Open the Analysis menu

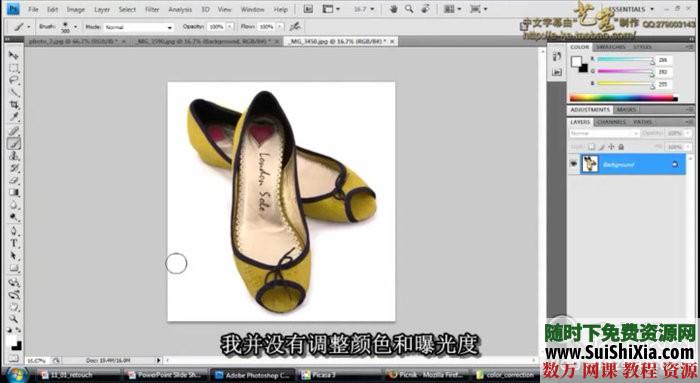pyautogui.click(x=180, y=9)
